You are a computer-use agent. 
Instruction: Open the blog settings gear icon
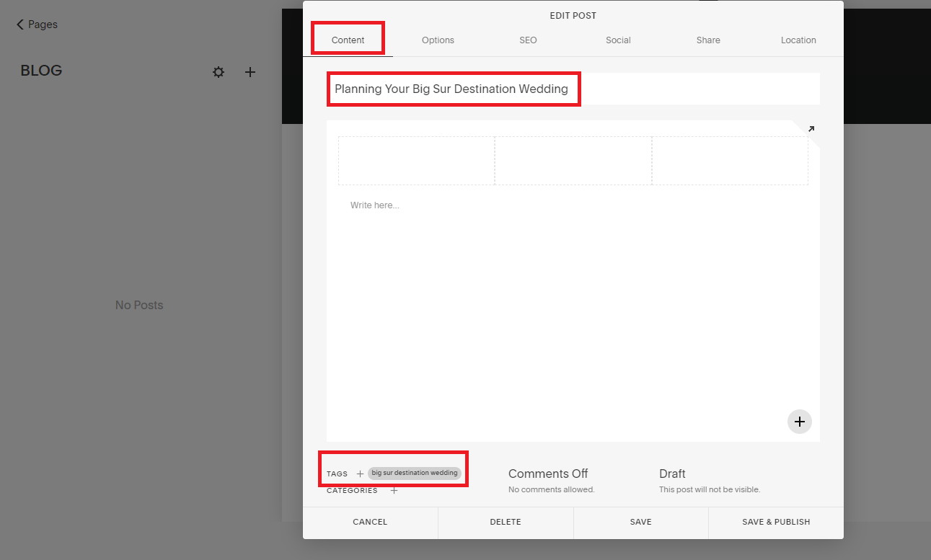click(219, 72)
